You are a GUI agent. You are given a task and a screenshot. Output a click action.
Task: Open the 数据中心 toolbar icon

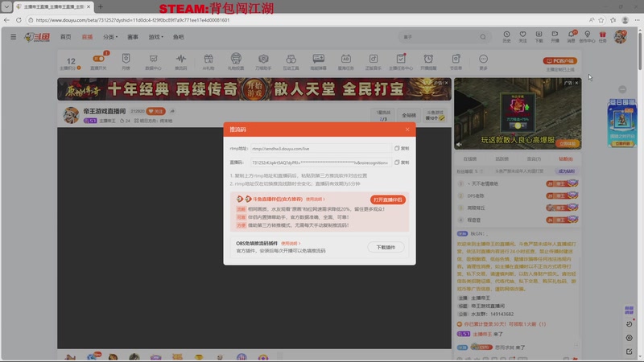click(153, 62)
